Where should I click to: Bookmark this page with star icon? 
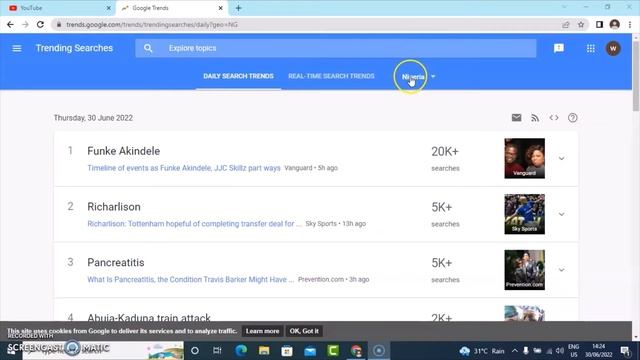581,24
